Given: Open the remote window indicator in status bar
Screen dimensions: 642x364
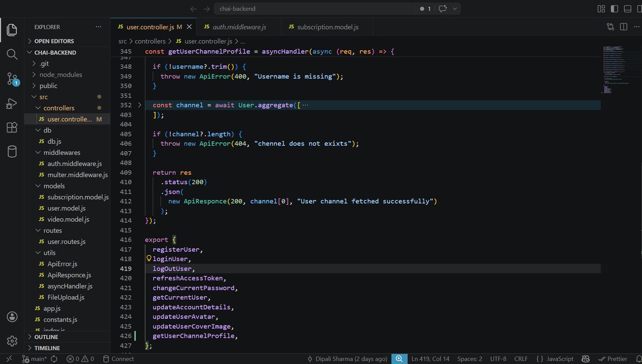Looking at the screenshot, I should tap(9, 359).
